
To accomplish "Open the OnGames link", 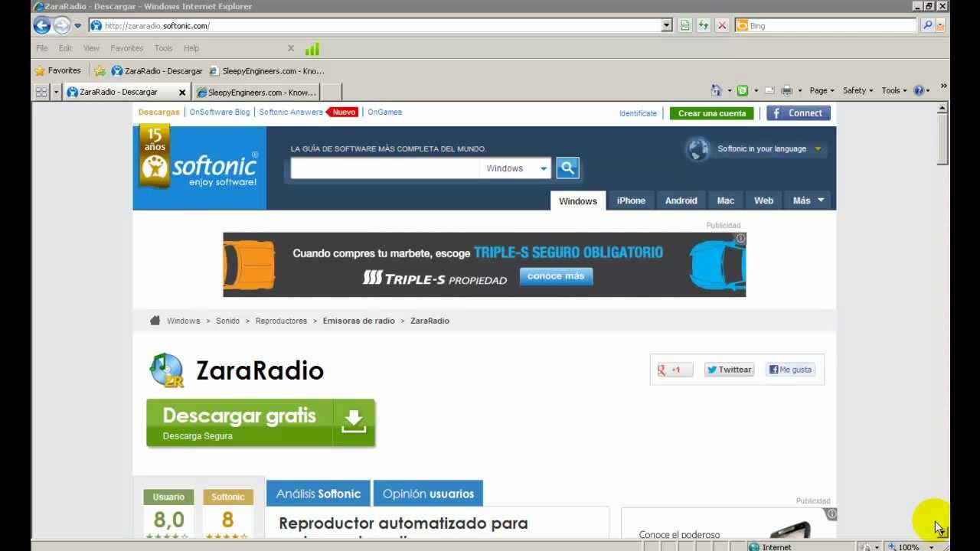I will [x=384, y=112].
